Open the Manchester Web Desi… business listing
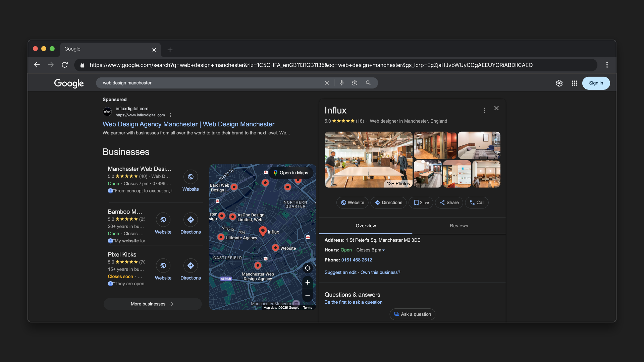 click(140, 169)
